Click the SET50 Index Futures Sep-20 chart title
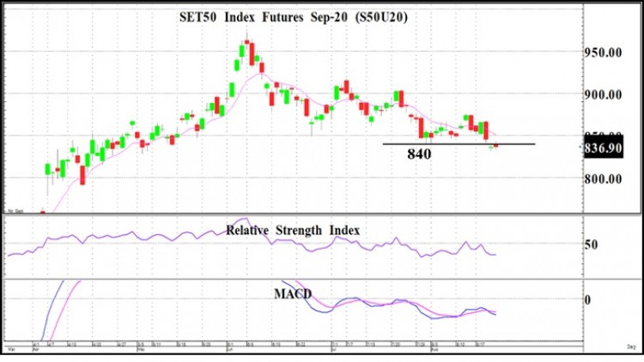The width and height of the screenshot is (644, 362). (294, 17)
